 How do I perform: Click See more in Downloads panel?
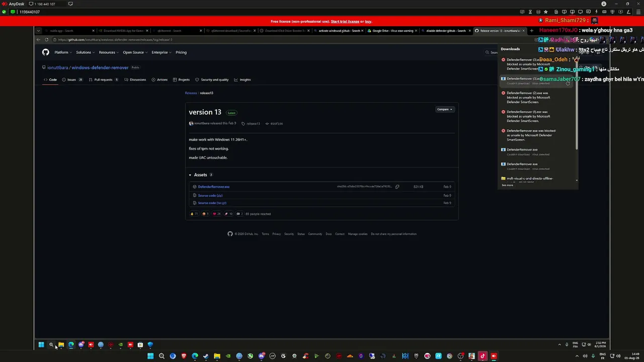(508, 185)
